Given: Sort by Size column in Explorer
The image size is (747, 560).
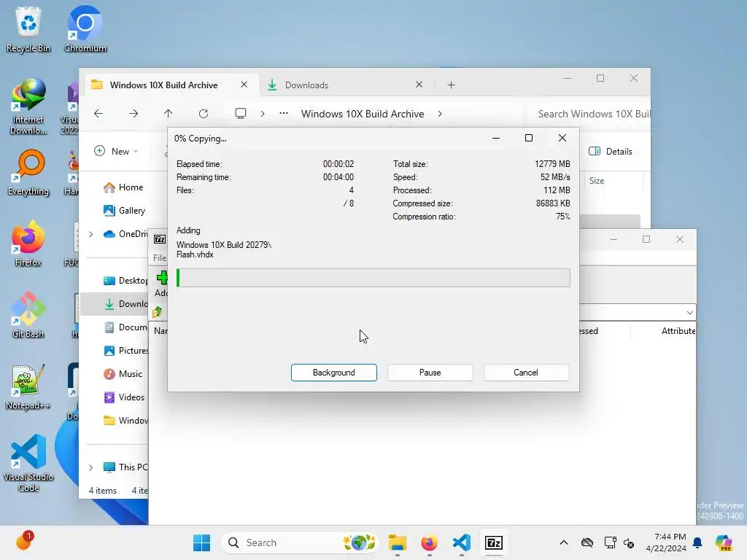Looking at the screenshot, I should click(x=597, y=181).
